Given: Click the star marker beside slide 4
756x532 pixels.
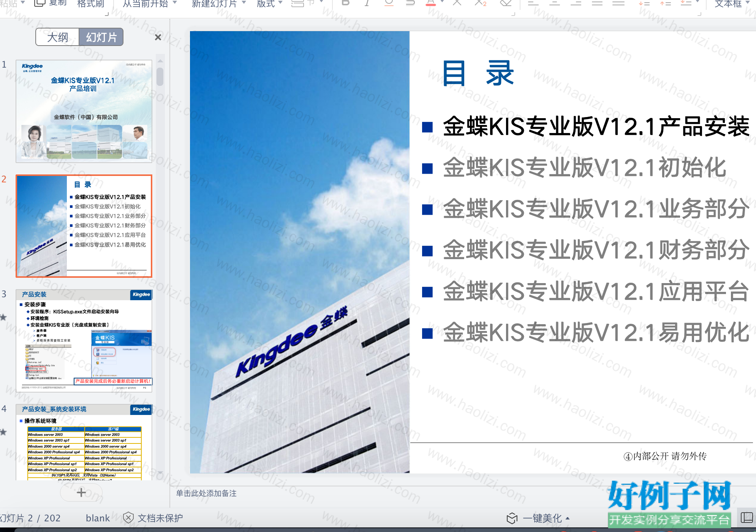Looking at the screenshot, I should point(3,432).
